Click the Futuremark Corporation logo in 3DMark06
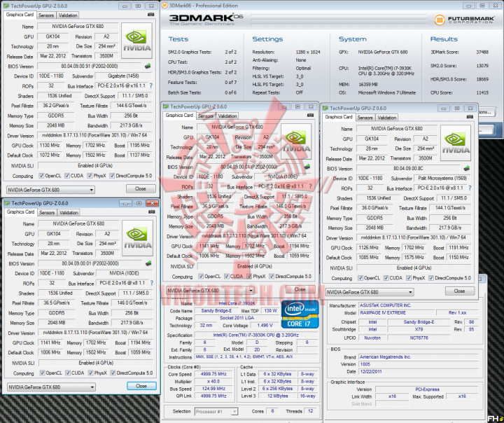This screenshot has width=504, height=423. (465, 20)
